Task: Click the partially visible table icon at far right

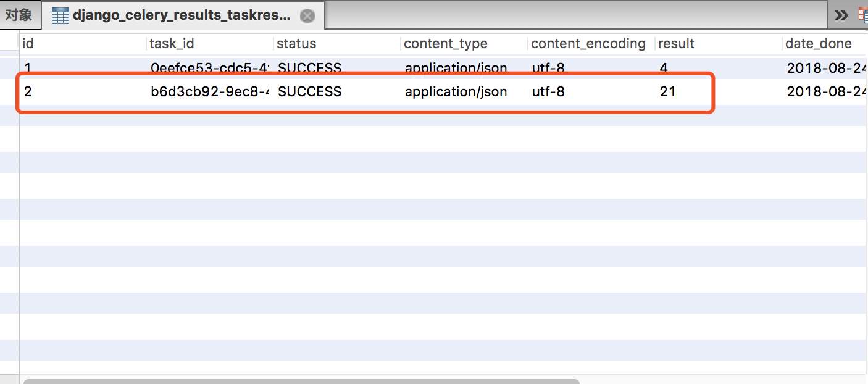Action: click(x=863, y=15)
